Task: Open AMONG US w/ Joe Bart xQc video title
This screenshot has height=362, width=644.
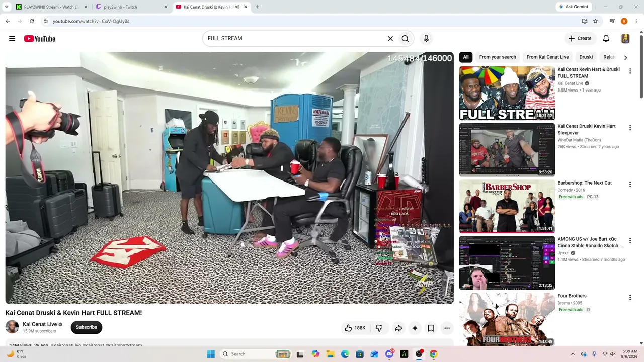Action: (x=590, y=242)
